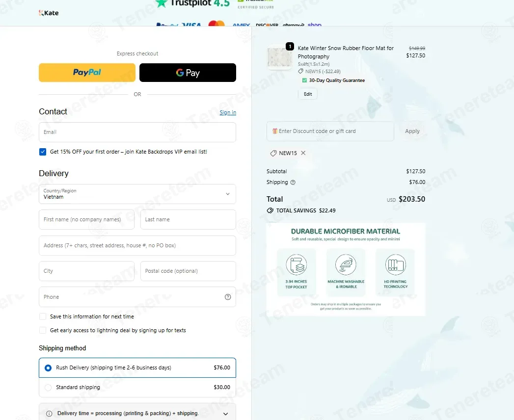Click the NEW15 discount tag icon
The height and width of the screenshot is (420, 514).
click(x=273, y=153)
